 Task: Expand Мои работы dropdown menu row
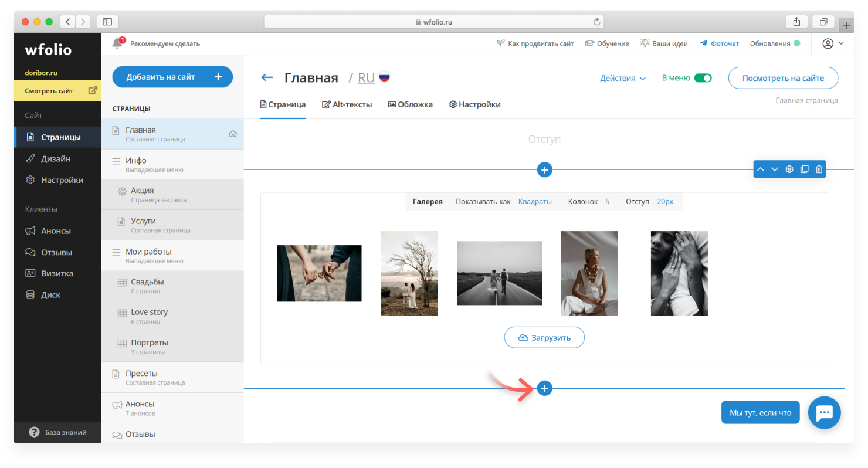(172, 256)
